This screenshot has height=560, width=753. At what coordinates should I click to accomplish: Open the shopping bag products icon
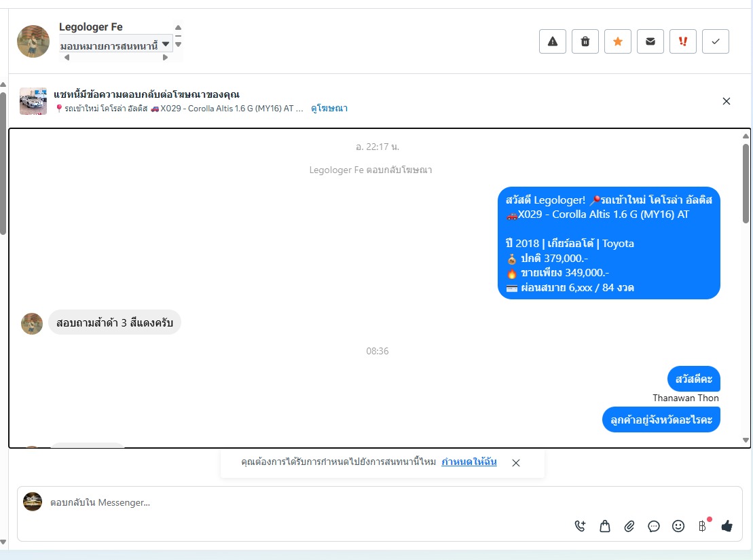604,526
